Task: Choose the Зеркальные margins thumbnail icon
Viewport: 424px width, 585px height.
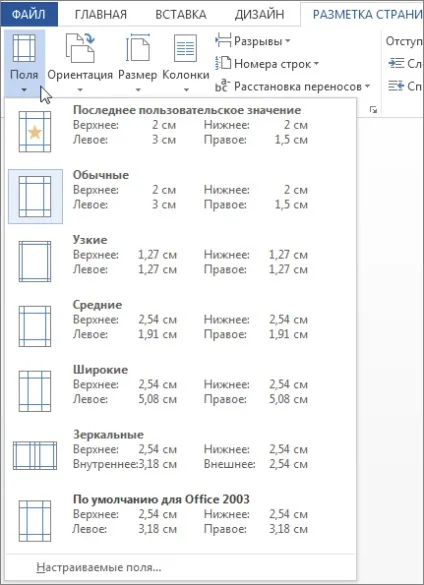Action: (35, 456)
